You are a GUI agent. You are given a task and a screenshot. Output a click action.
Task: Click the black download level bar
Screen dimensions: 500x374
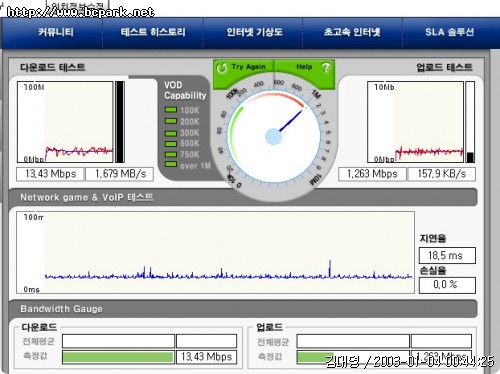pos(120,122)
